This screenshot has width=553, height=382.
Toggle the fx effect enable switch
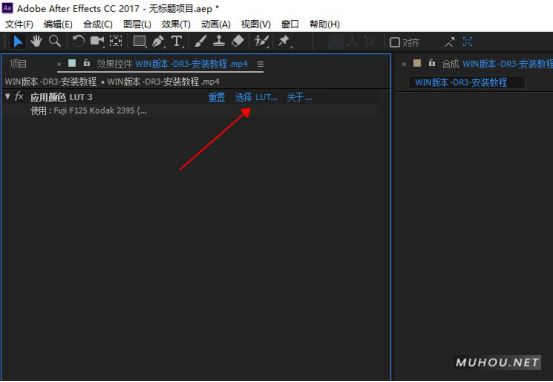pos(19,96)
